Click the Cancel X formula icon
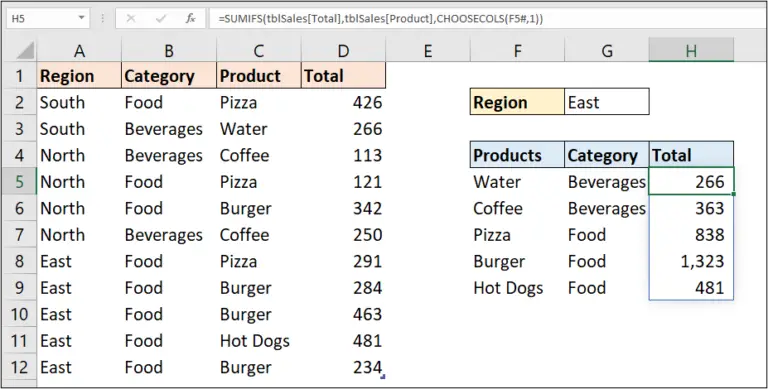 (x=131, y=19)
